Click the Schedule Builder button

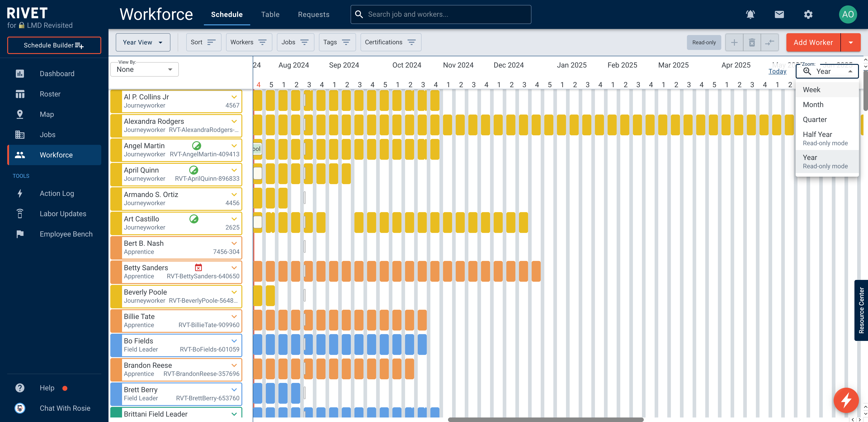point(54,45)
